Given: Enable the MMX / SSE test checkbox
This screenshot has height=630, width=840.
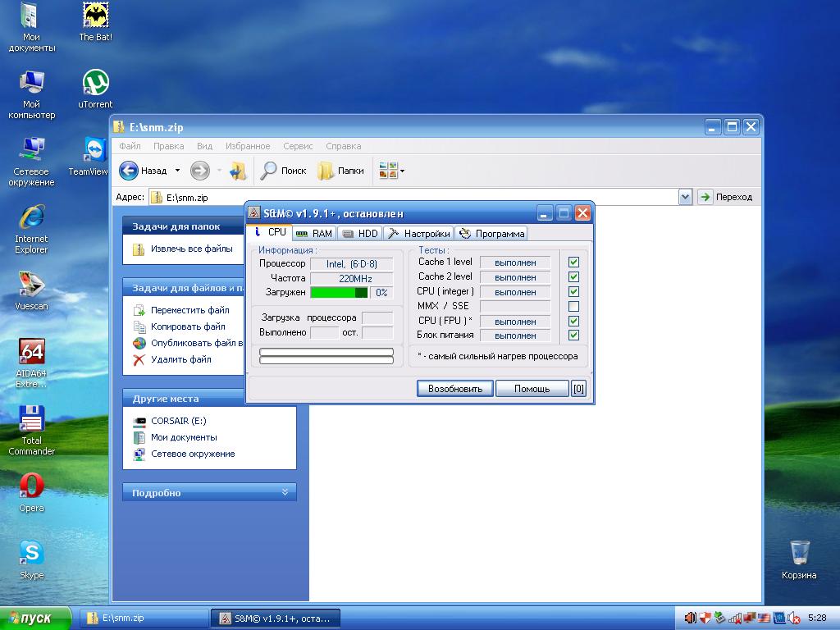Looking at the screenshot, I should [x=573, y=307].
